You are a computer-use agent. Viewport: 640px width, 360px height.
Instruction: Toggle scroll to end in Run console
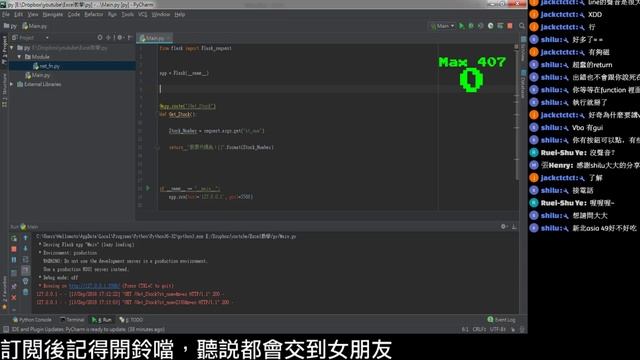point(25,270)
